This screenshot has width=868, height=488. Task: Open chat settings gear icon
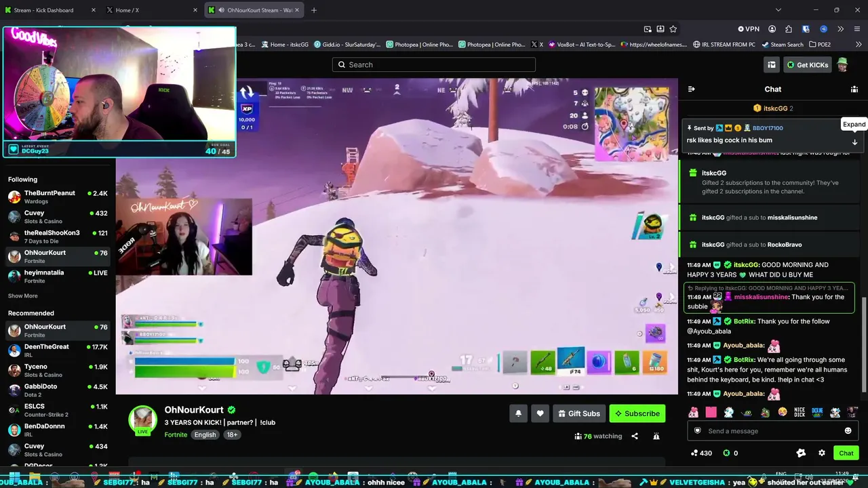coord(822,453)
